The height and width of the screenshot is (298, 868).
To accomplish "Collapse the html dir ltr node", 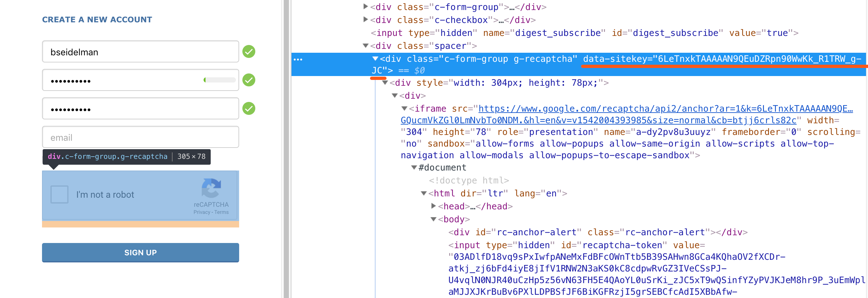I will pos(424,193).
